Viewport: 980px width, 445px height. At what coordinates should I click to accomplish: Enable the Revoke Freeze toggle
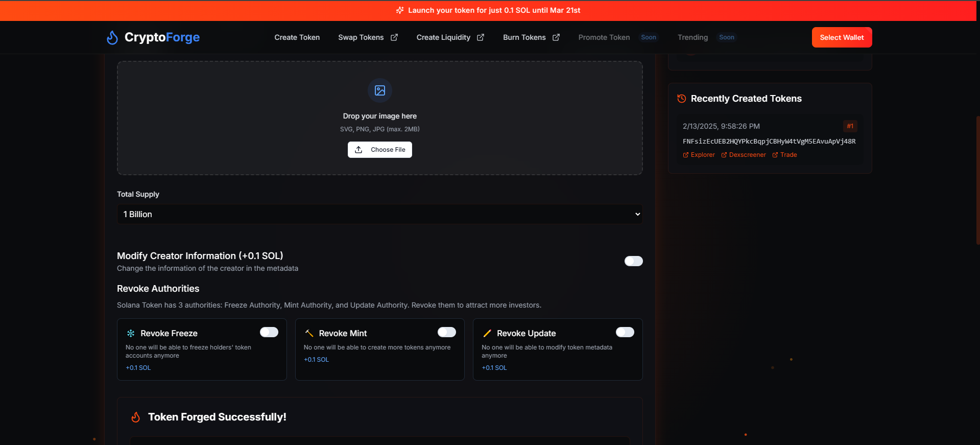[x=269, y=332]
